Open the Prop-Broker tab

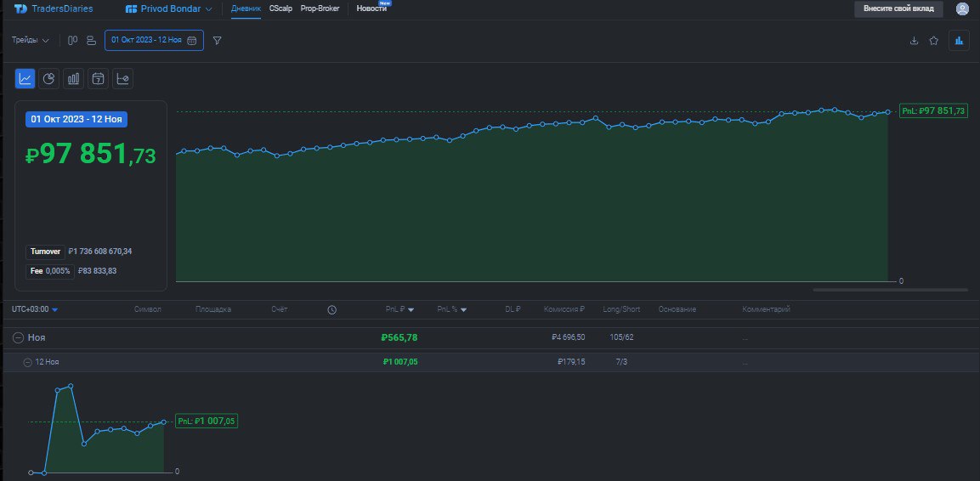point(320,8)
